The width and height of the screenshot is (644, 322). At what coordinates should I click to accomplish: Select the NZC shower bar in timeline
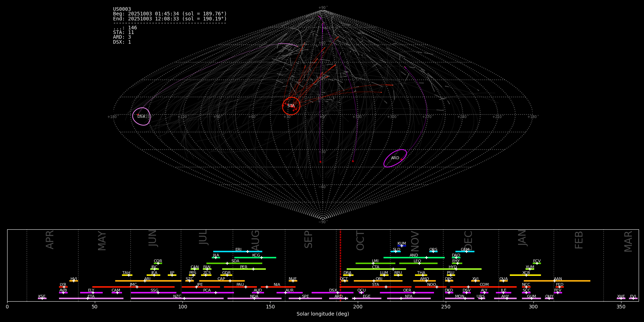click(x=177, y=298)
